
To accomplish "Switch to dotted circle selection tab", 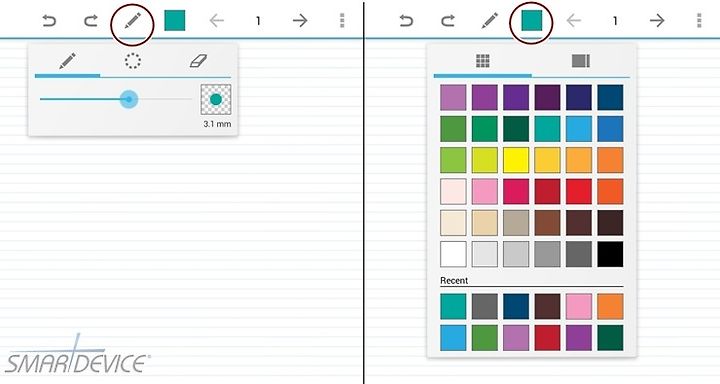I will pos(133,61).
